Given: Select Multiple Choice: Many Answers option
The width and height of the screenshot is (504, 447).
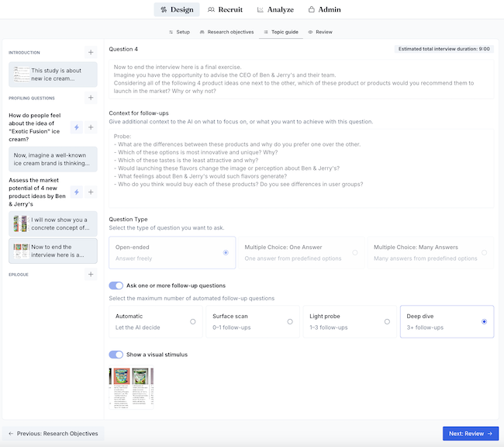Looking at the screenshot, I should coord(430,252).
